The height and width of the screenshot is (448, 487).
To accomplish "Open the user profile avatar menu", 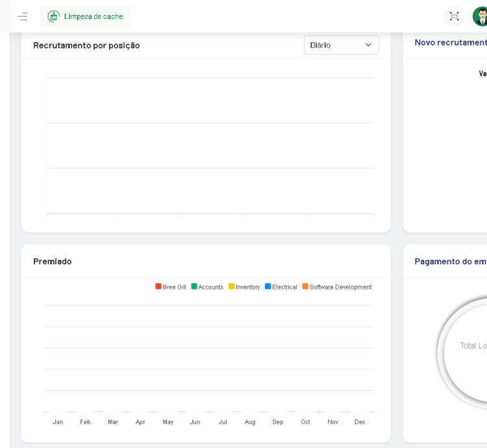I will (x=481, y=16).
